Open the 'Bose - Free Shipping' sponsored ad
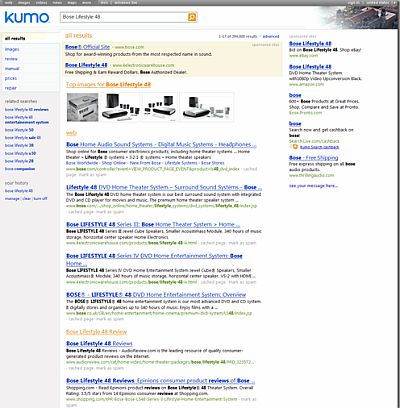 tap(313, 158)
